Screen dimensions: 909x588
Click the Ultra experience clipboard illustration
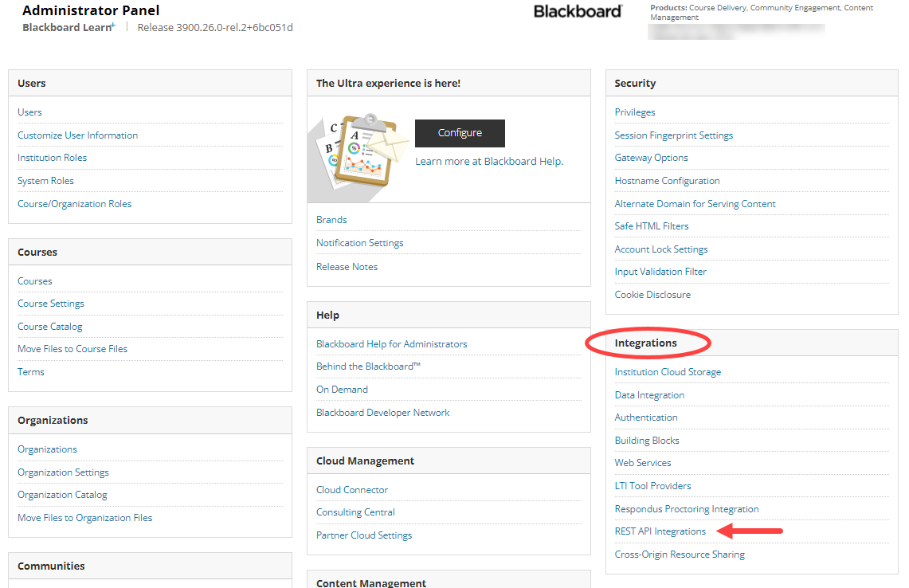[x=359, y=151]
